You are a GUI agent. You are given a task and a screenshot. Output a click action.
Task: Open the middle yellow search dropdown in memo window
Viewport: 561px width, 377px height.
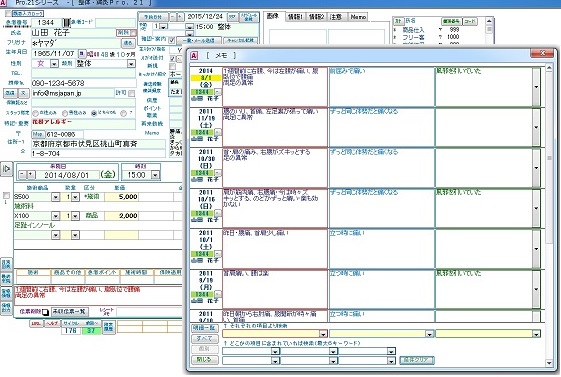(x=429, y=334)
